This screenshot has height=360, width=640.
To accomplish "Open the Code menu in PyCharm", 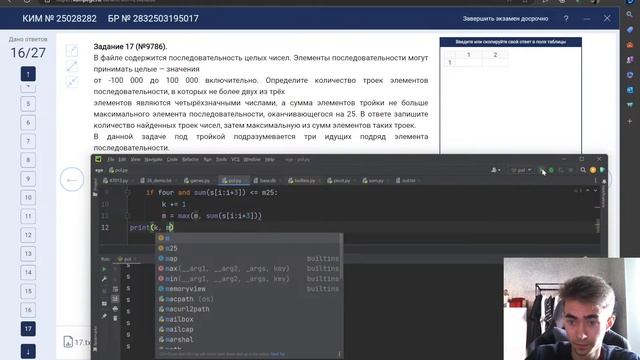I will (x=172, y=160).
